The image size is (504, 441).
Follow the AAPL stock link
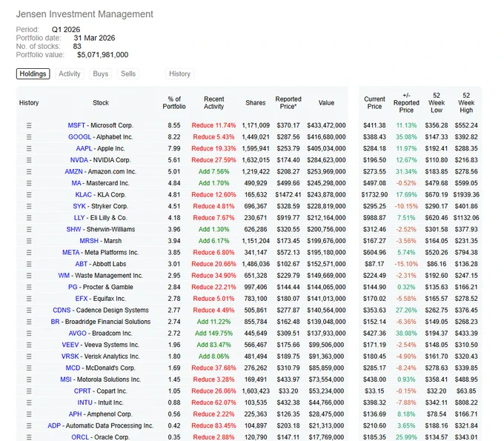(84, 148)
